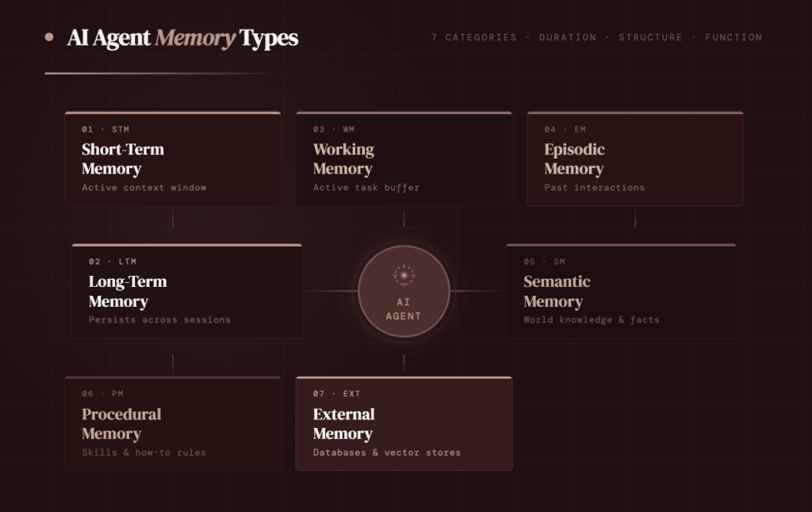Click 'Databases & vector stores' description
This screenshot has height=512, width=812.
coord(387,453)
